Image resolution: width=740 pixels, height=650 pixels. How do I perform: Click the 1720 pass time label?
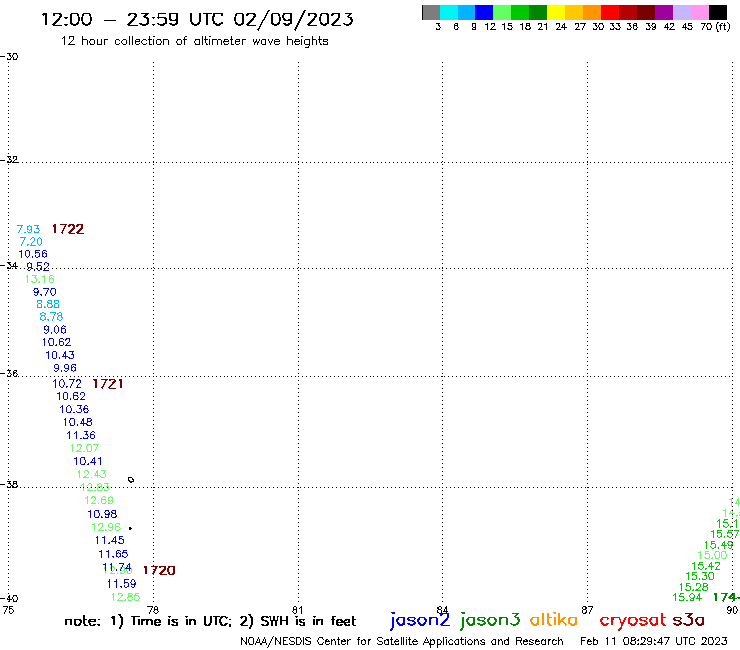(159, 571)
